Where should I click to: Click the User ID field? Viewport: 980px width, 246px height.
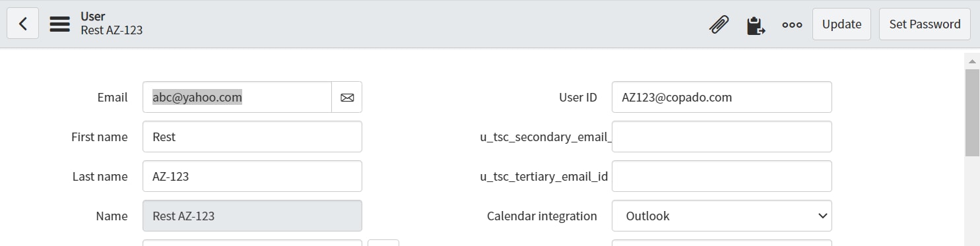(721, 97)
